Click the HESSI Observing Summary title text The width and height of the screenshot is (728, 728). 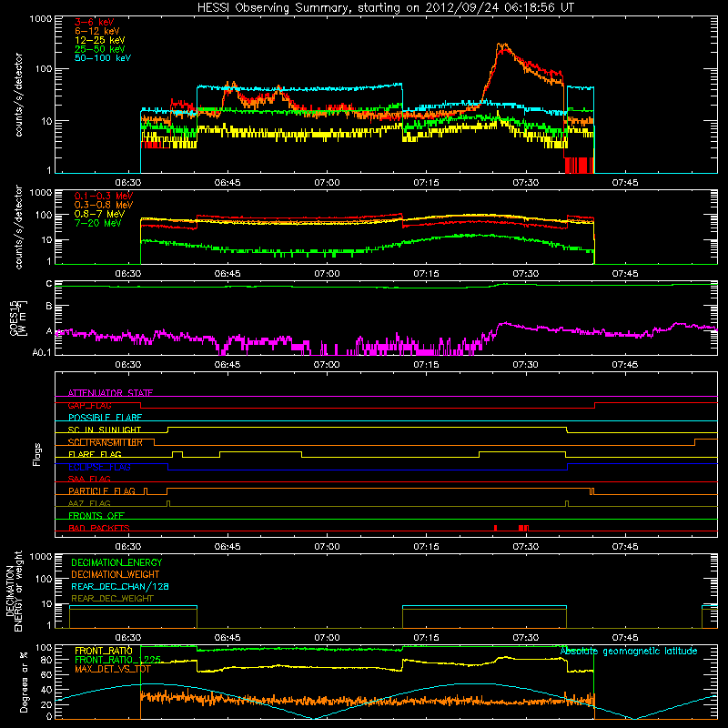tap(385, 8)
